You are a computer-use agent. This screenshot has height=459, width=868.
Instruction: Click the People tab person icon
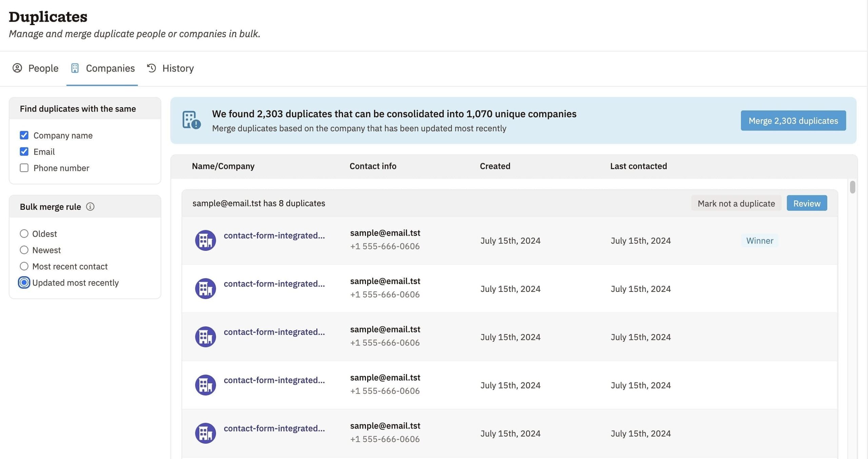(x=17, y=68)
